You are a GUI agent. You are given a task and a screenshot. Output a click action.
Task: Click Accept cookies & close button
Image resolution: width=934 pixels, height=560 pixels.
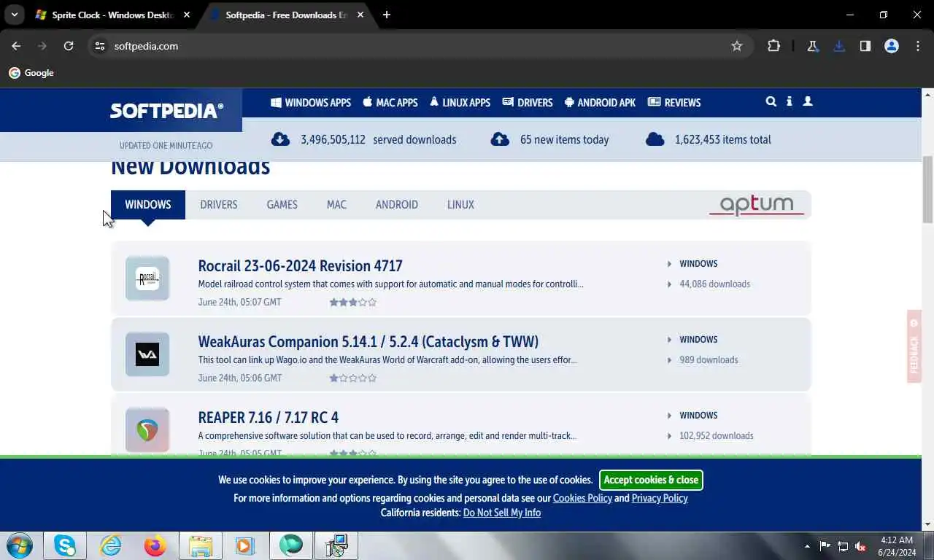pyautogui.click(x=651, y=480)
